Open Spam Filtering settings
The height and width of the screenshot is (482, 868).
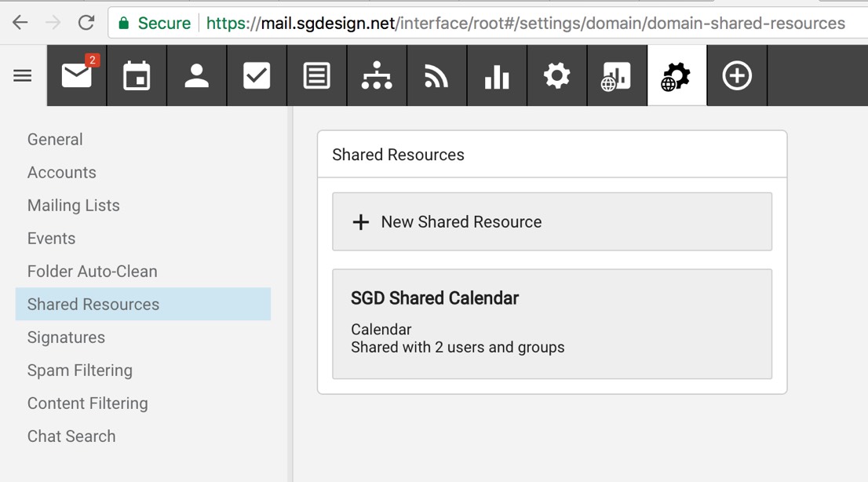point(80,371)
